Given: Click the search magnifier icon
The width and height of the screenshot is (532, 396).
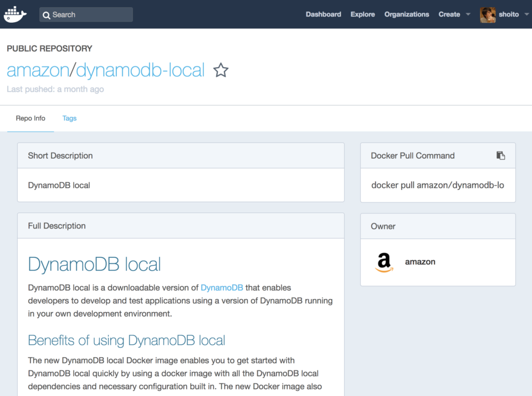Looking at the screenshot, I should (47, 14).
